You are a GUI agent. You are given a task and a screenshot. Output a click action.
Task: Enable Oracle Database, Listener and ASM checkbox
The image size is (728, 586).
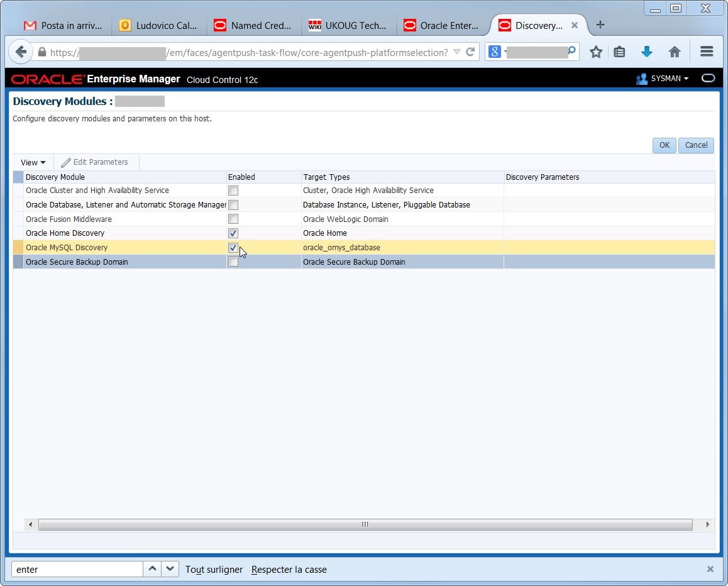pyautogui.click(x=233, y=205)
